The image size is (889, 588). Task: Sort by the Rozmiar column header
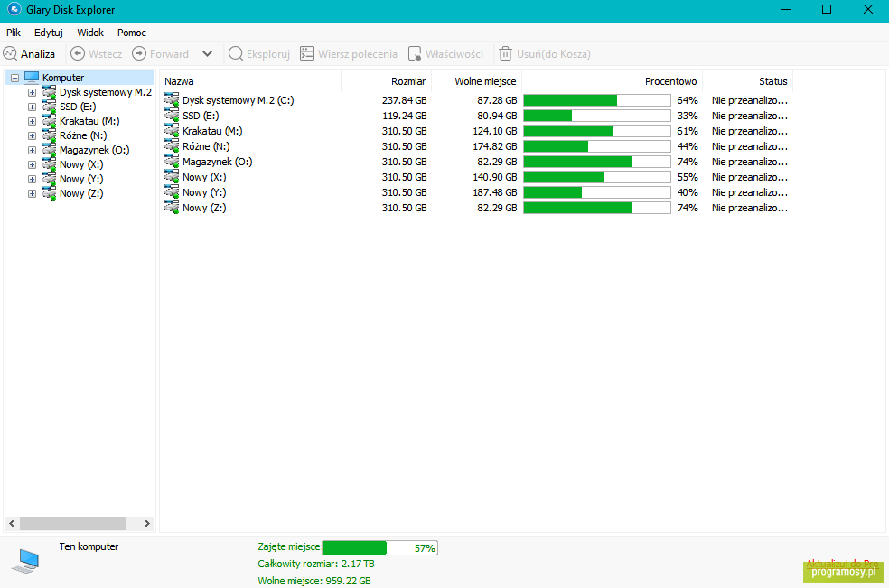(386, 81)
